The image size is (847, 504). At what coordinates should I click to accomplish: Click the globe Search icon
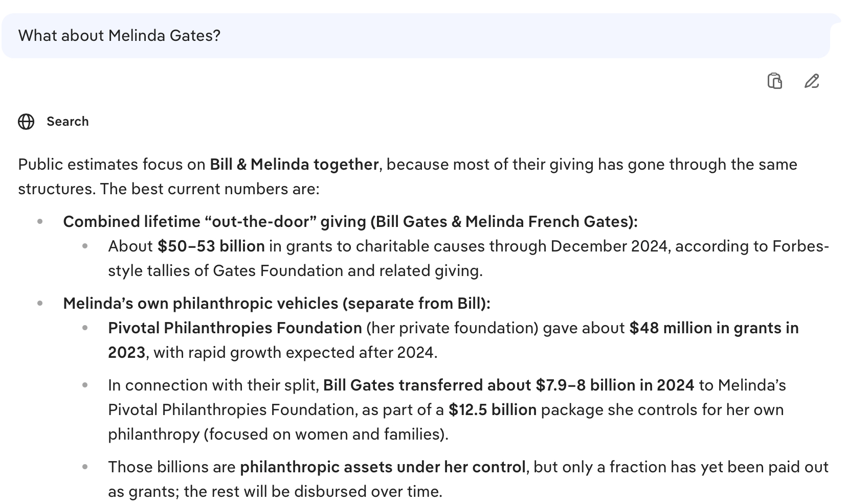(26, 122)
